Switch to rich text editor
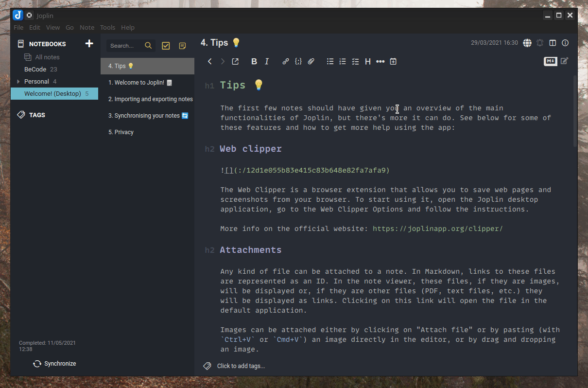The width and height of the screenshot is (588, 388). click(564, 61)
